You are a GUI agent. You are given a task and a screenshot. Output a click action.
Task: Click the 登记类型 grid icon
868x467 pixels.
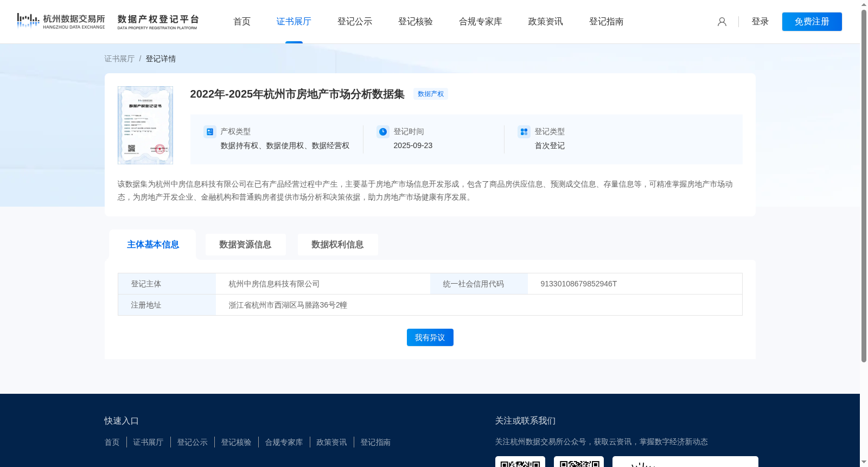(x=524, y=132)
